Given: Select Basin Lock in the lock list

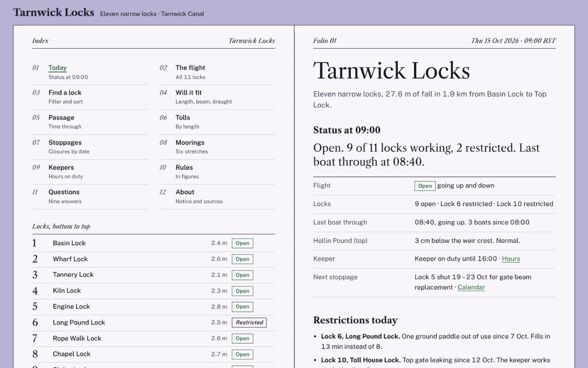Looking at the screenshot, I should pos(153,243).
